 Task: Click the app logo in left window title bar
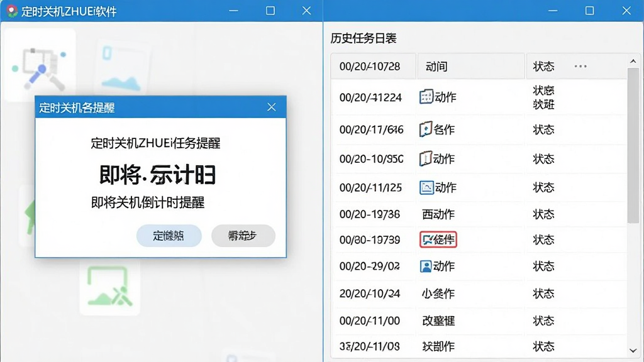point(12,11)
